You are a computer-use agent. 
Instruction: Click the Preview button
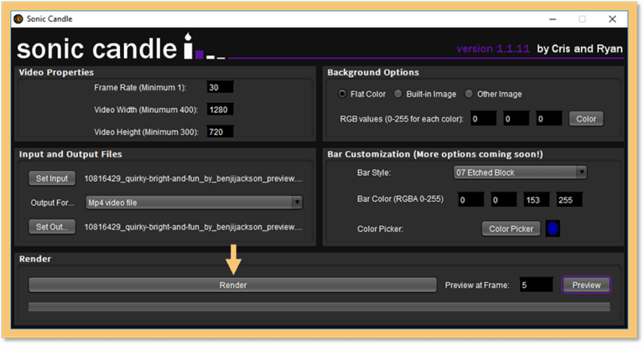coord(586,285)
